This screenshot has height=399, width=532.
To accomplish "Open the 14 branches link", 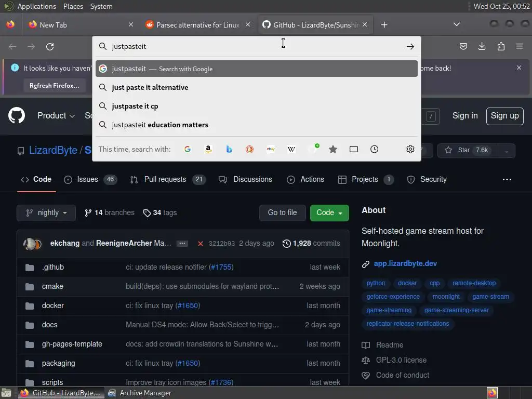I will [109, 212].
